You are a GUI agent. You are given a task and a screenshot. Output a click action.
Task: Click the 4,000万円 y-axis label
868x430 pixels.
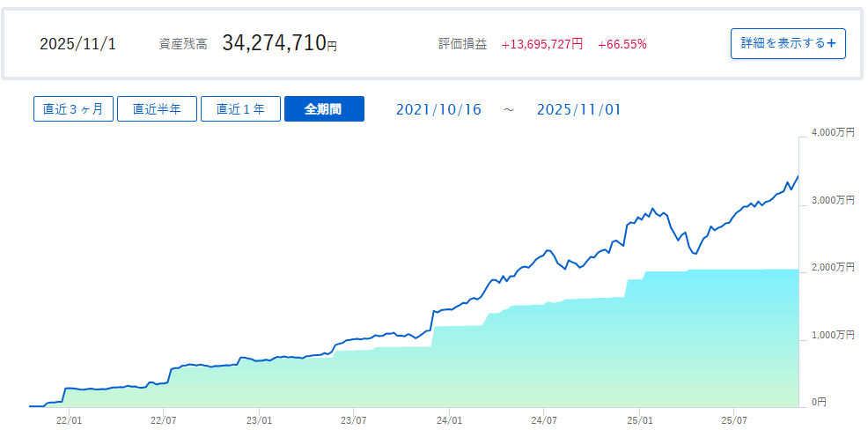pyautogui.click(x=832, y=133)
